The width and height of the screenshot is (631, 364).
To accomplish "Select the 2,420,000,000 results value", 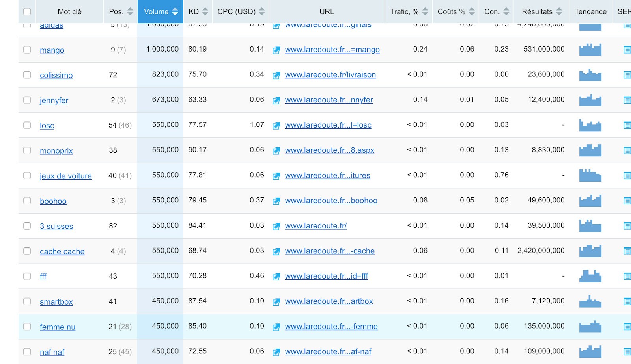I will pos(541,251).
